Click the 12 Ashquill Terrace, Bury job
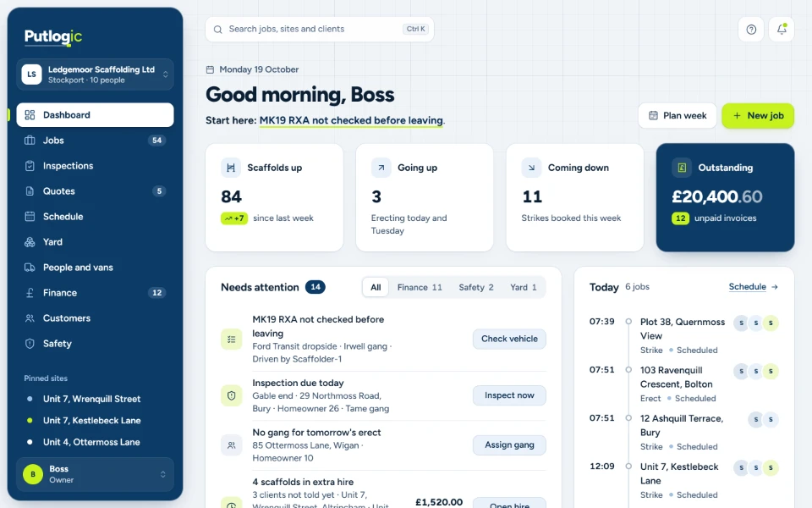The width and height of the screenshot is (812, 508). (x=684, y=432)
